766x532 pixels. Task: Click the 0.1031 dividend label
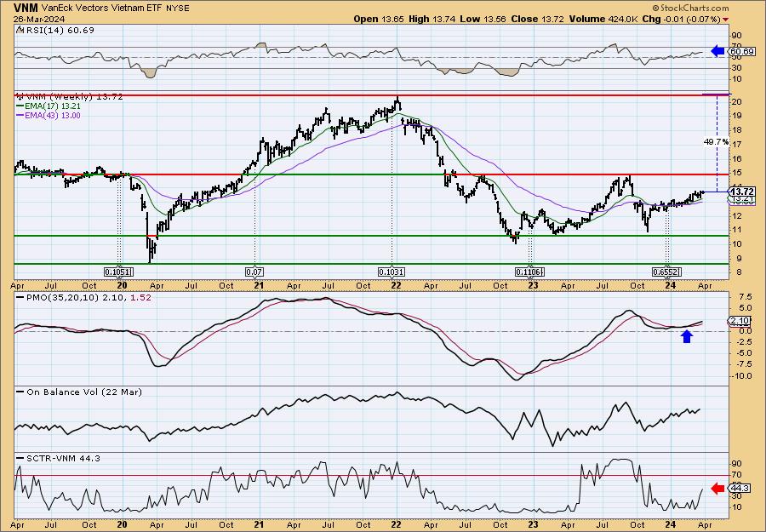coord(392,272)
